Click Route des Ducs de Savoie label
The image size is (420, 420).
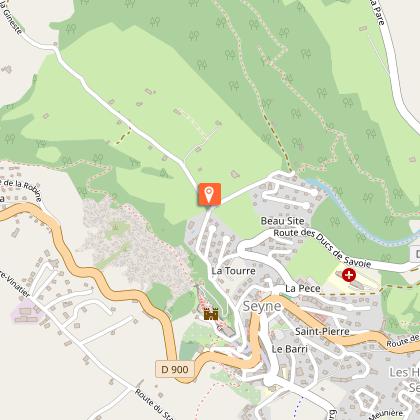[x=322, y=248]
